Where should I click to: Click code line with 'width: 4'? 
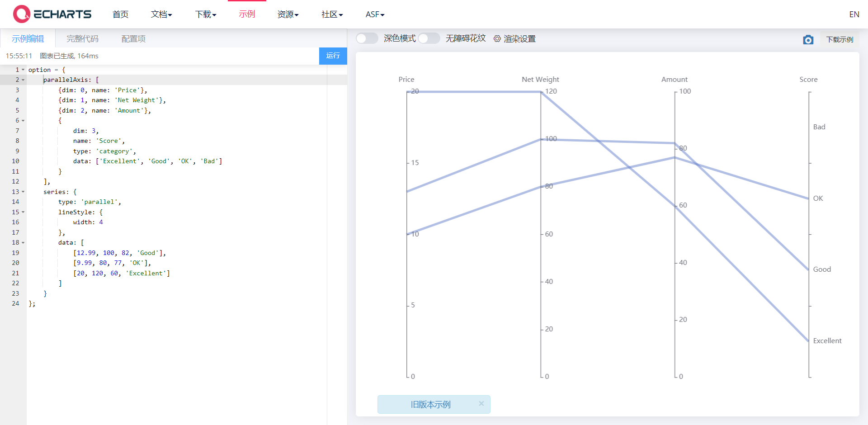tap(88, 222)
